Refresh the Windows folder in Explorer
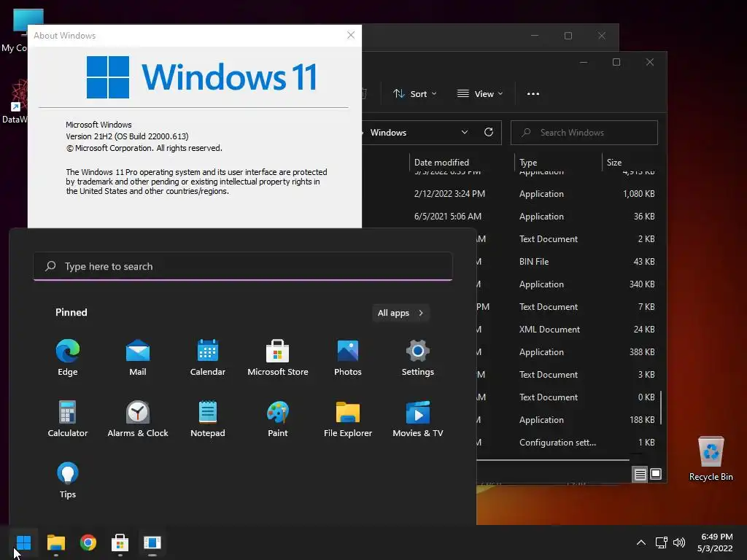 (x=488, y=133)
